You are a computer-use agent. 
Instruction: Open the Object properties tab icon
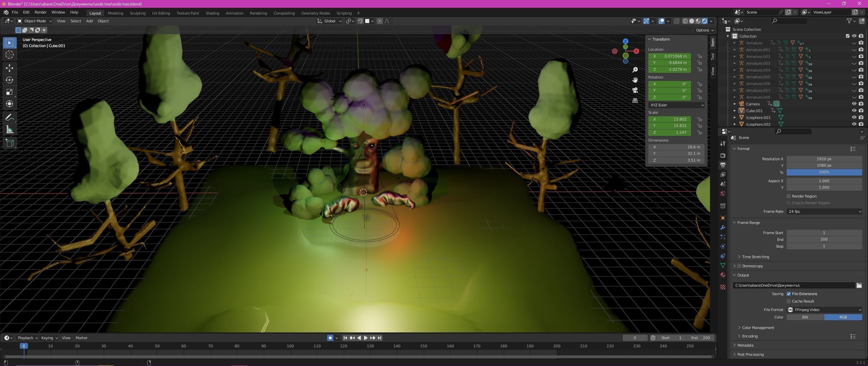click(723, 218)
